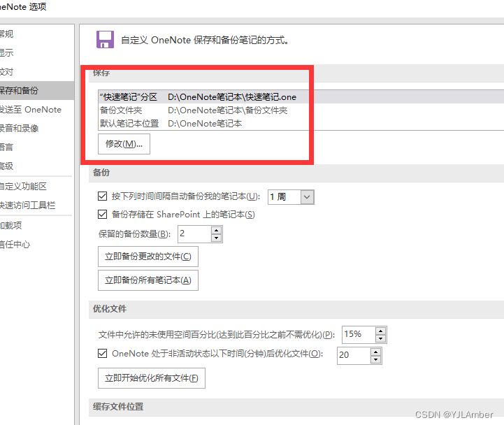Toggle optimize files after inactivity checkbox
Screen dimensions: 504x425
click(102, 354)
